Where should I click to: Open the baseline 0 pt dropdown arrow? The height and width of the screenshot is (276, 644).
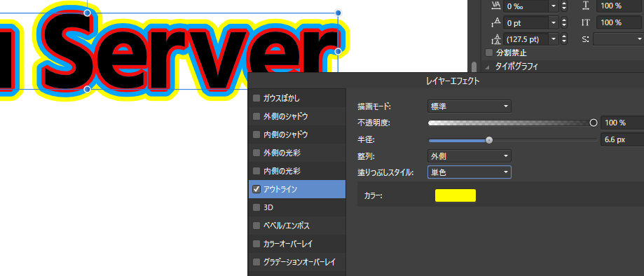554,22
